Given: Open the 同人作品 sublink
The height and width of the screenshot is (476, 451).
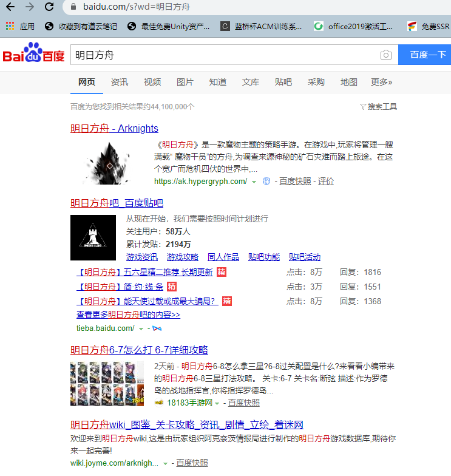Looking at the screenshot, I should click(x=223, y=257).
